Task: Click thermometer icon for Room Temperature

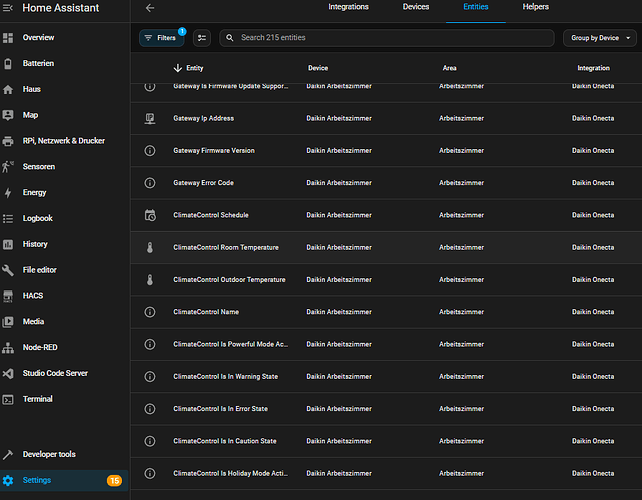Action: pyautogui.click(x=150, y=247)
